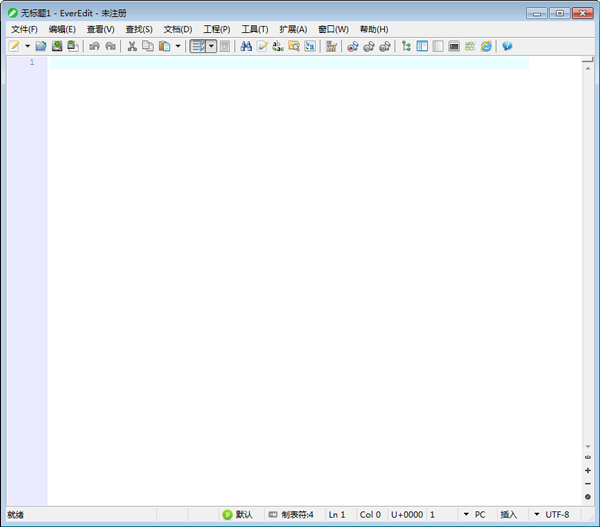Click inside the highlighted first editor line
The width and height of the screenshot is (600, 527).
coord(289,63)
